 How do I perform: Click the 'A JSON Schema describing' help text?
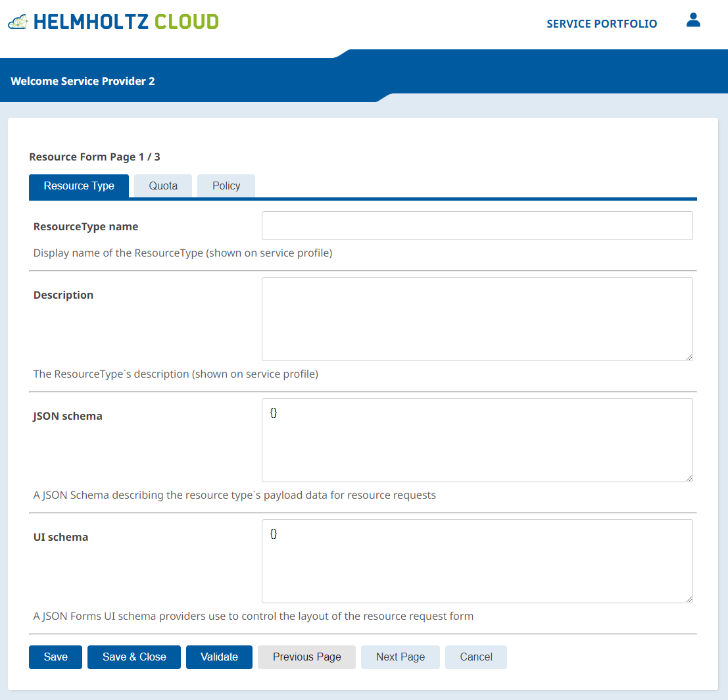[235, 495]
